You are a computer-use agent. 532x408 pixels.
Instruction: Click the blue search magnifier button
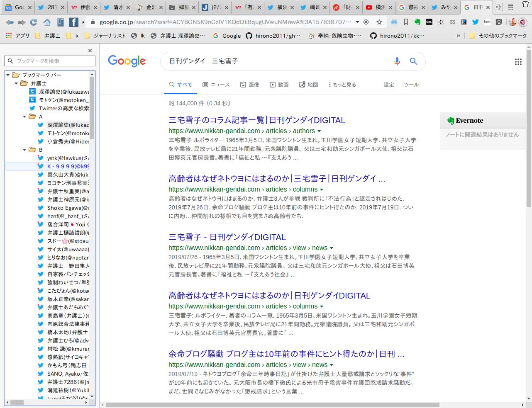(x=413, y=61)
